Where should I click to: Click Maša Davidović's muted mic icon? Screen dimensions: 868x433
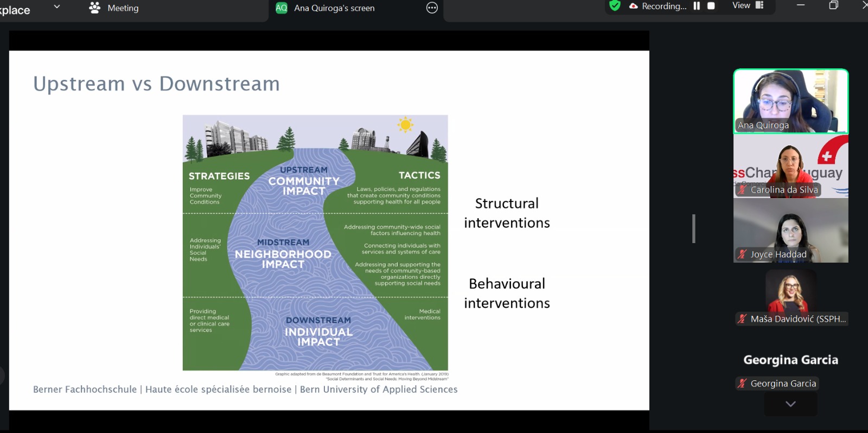pos(742,319)
